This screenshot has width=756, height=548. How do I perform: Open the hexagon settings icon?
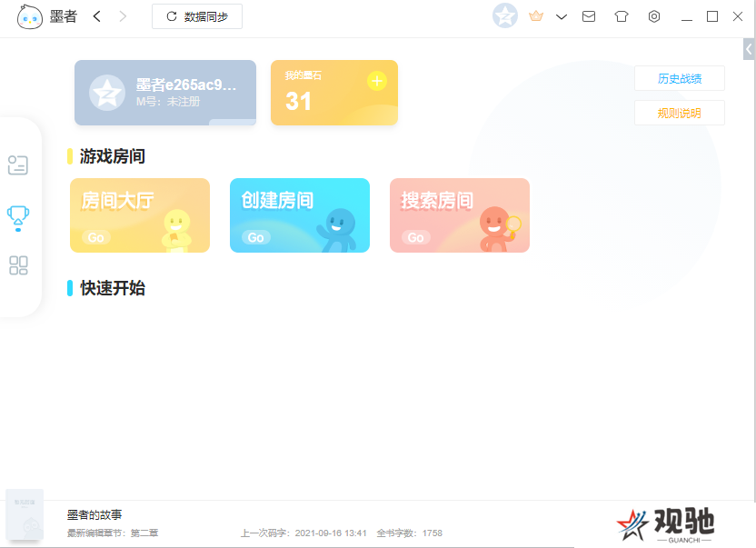tap(654, 16)
